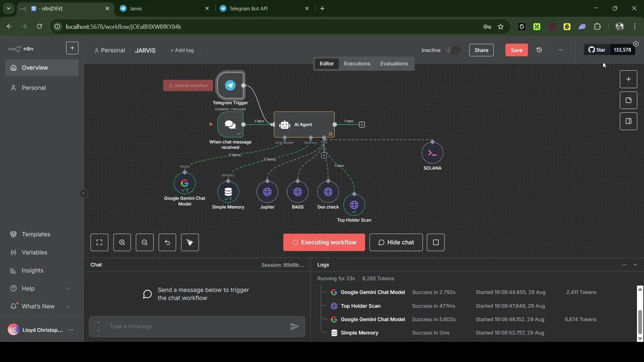
Task: Click the sidebar plus create button
Action: 72,48
